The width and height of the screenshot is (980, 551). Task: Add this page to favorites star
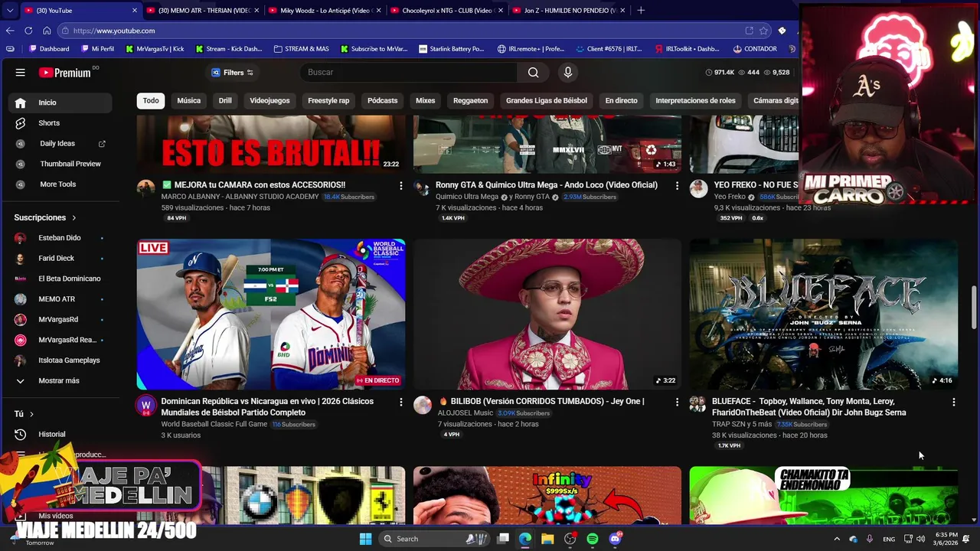coord(763,31)
